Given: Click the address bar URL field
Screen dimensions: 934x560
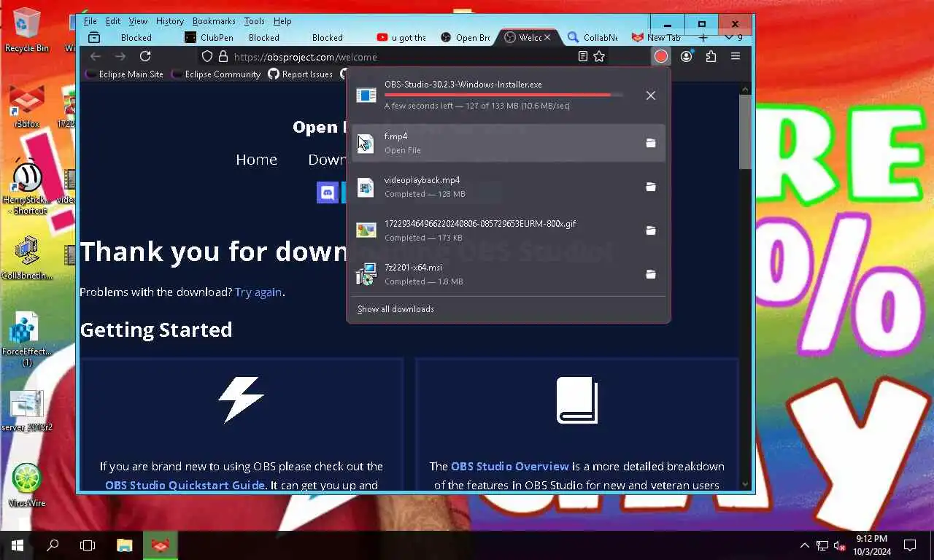Looking at the screenshot, I should (401, 57).
